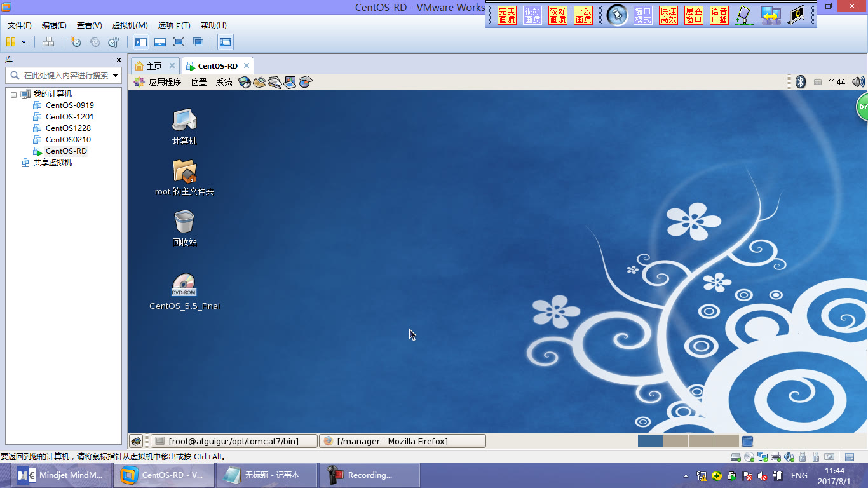Launch the web browser from the GNOME panel
This screenshot has height=488, width=868.
click(245, 82)
